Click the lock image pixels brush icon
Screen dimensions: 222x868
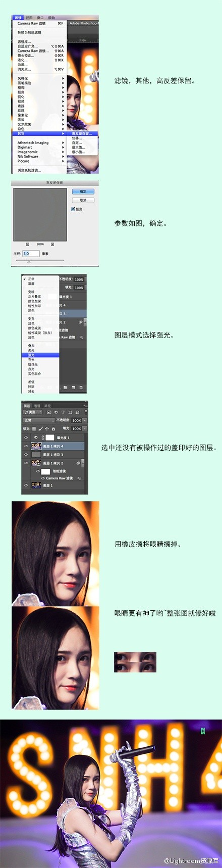click(40, 428)
